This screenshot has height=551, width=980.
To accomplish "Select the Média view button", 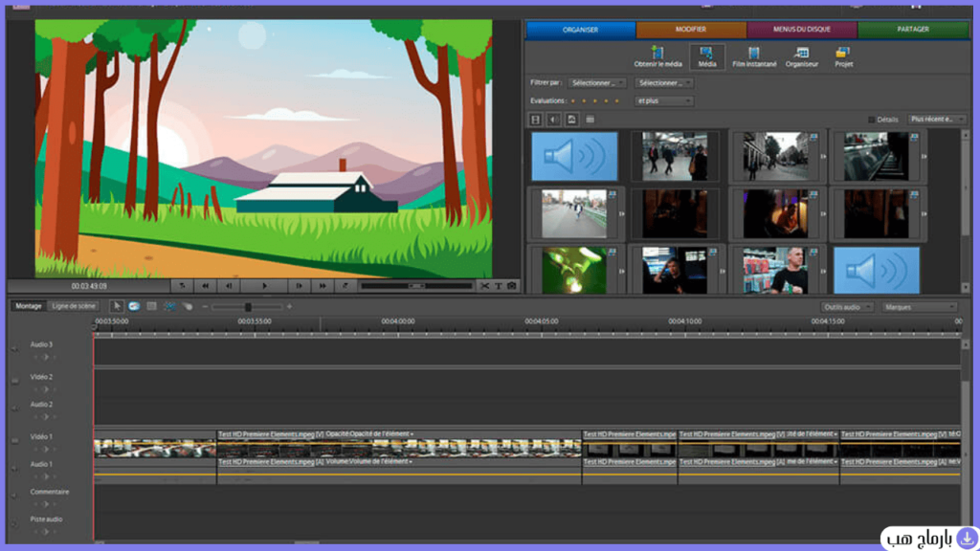I will (707, 56).
